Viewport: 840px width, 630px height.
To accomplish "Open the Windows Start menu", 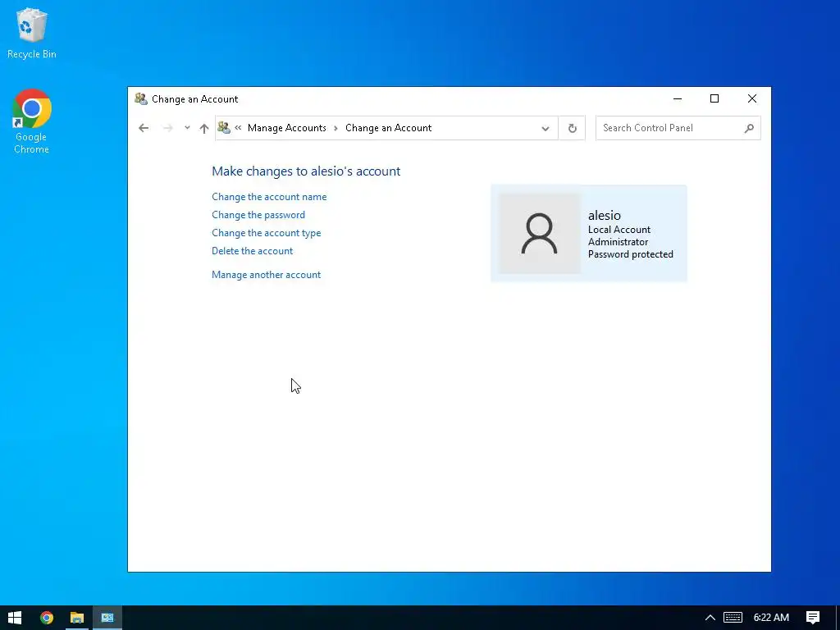I will pos(15,618).
